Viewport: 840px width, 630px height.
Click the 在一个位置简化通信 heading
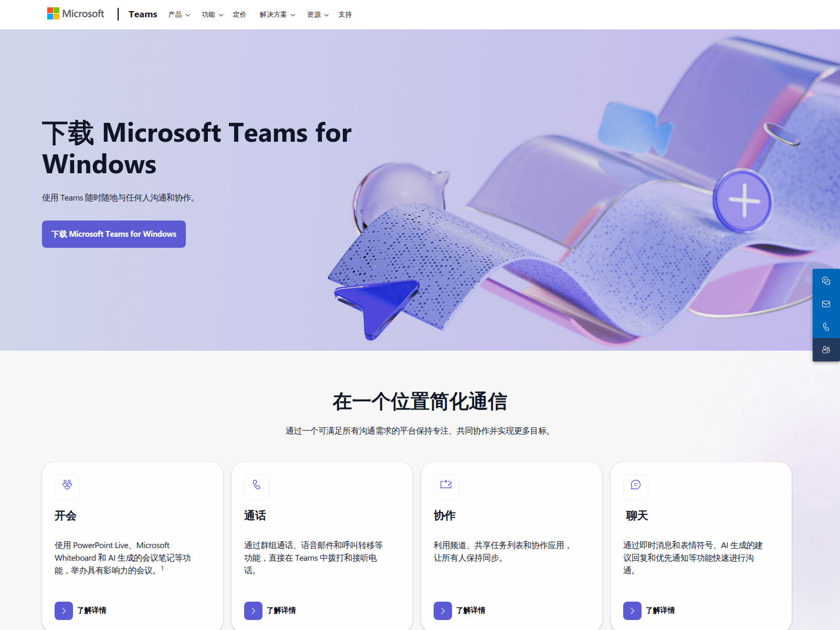(420, 402)
